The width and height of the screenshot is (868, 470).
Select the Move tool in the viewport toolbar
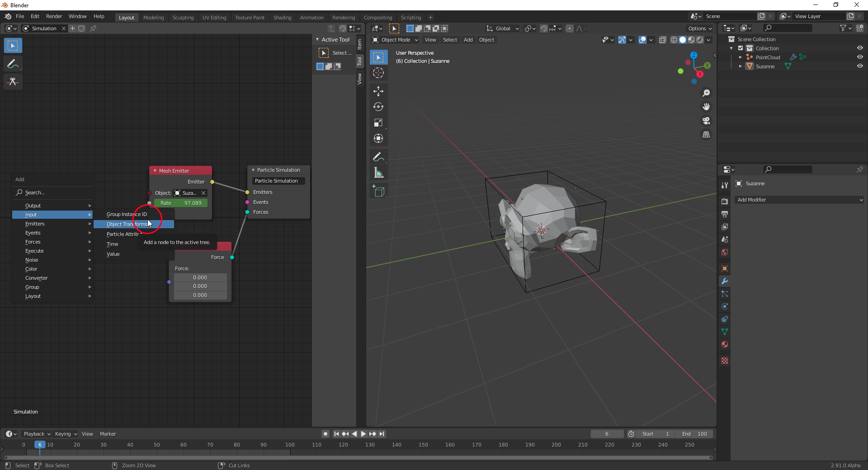[378, 91]
